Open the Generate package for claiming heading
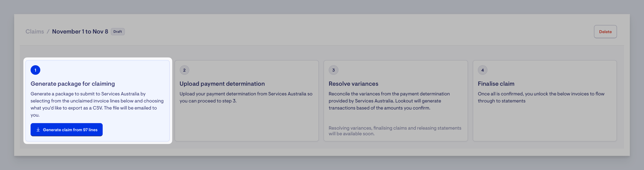The width and height of the screenshot is (644, 170). [73, 84]
